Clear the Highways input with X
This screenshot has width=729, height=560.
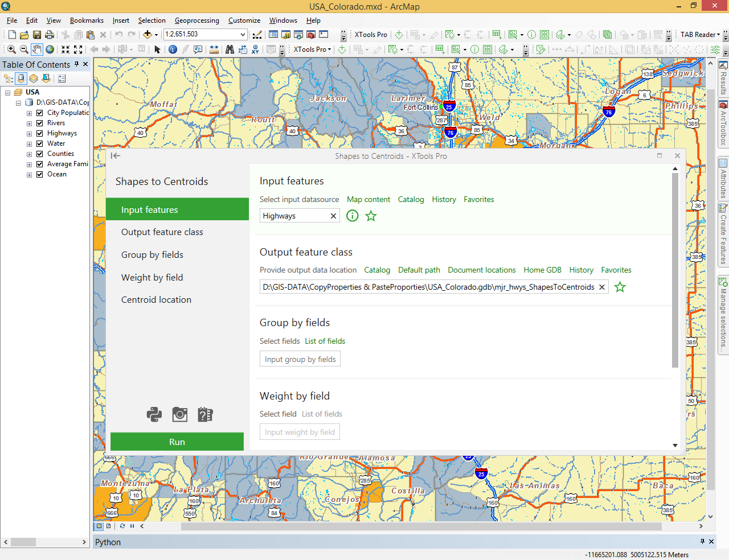333,216
